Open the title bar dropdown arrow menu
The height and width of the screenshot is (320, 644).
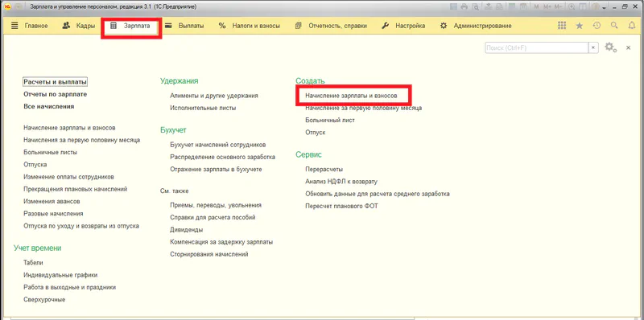pyautogui.click(x=605, y=8)
